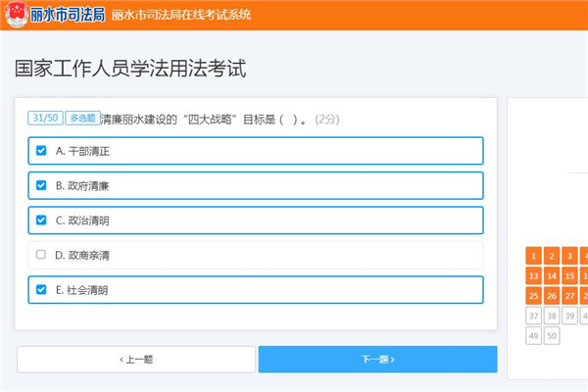The width and height of the screenshot is (588, 392).
Task: Open question 3 from number grid
Action: [570, 256]
